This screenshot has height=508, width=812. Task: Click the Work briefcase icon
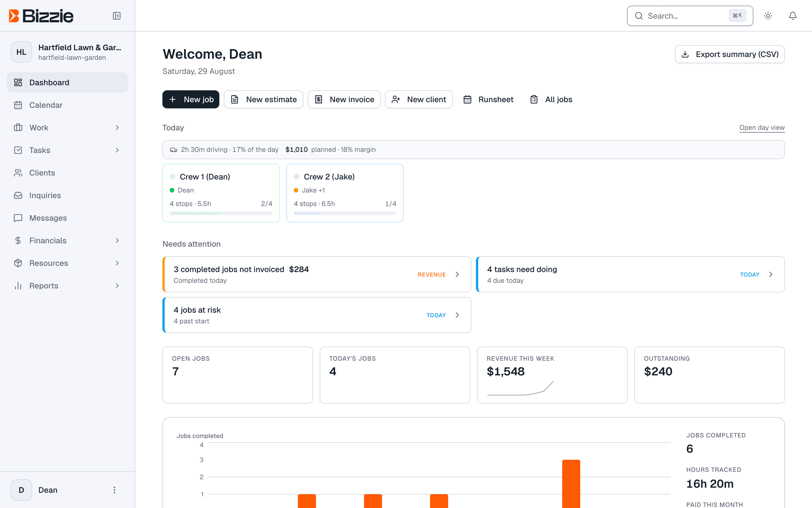tap(18, 128)
